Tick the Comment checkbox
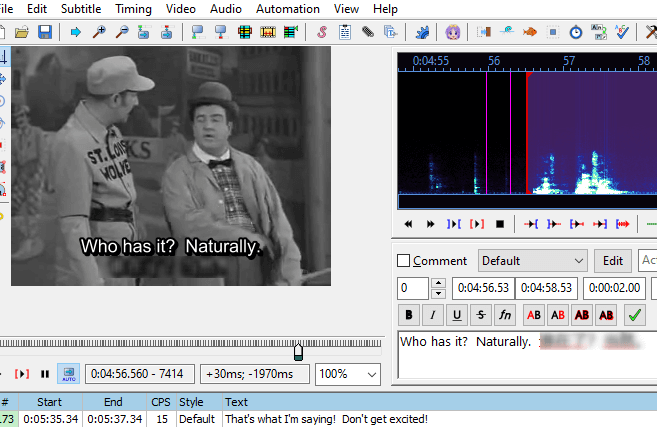657x427 pixels. tap(403, 261)
